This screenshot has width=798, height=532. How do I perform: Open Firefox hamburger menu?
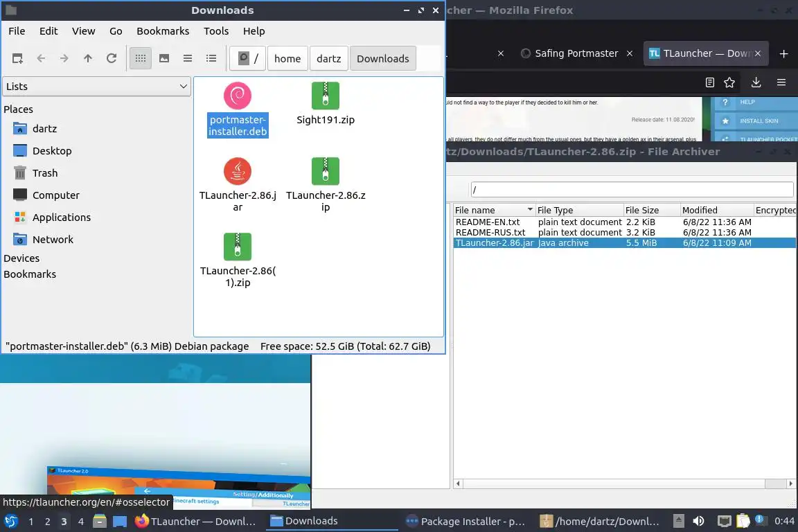click(781, 82)
